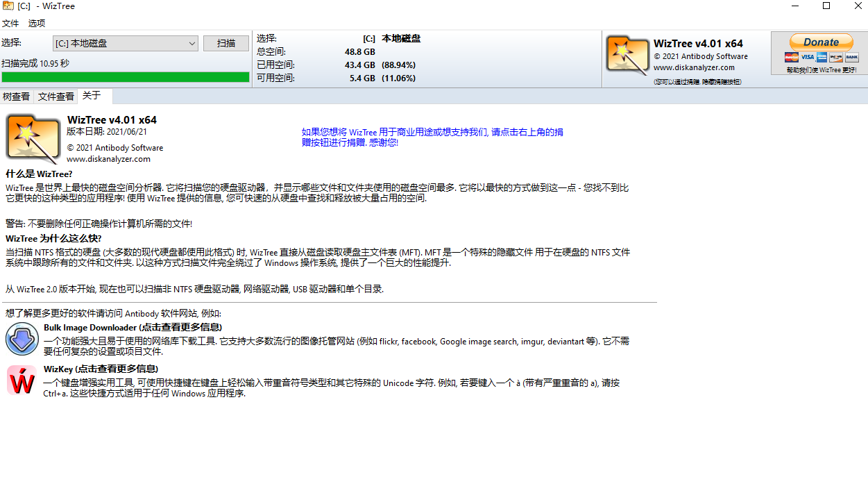Click the www.diskanalyzer.com text in header panel

[x=694, y=67]
